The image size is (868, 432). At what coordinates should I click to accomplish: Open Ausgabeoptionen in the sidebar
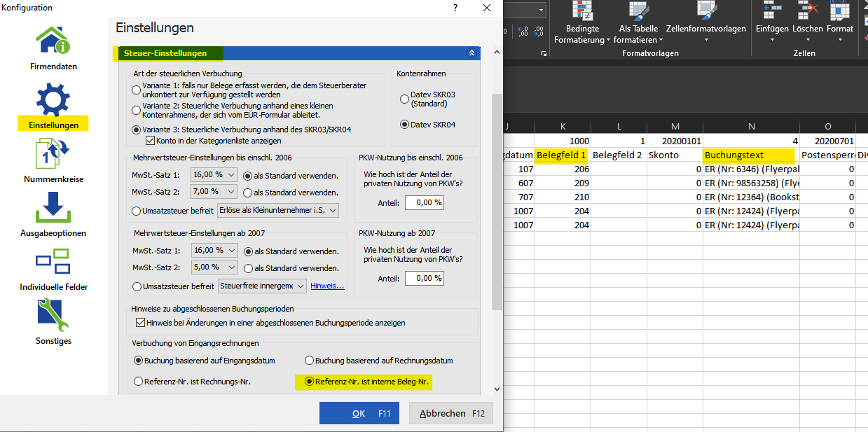[x=54, y=215]
